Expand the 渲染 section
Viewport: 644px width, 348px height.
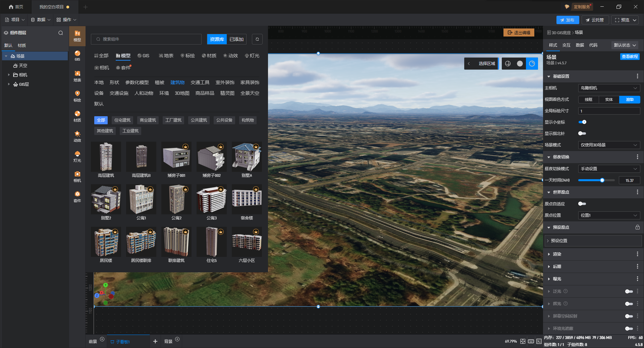click(x=557, y=254)
